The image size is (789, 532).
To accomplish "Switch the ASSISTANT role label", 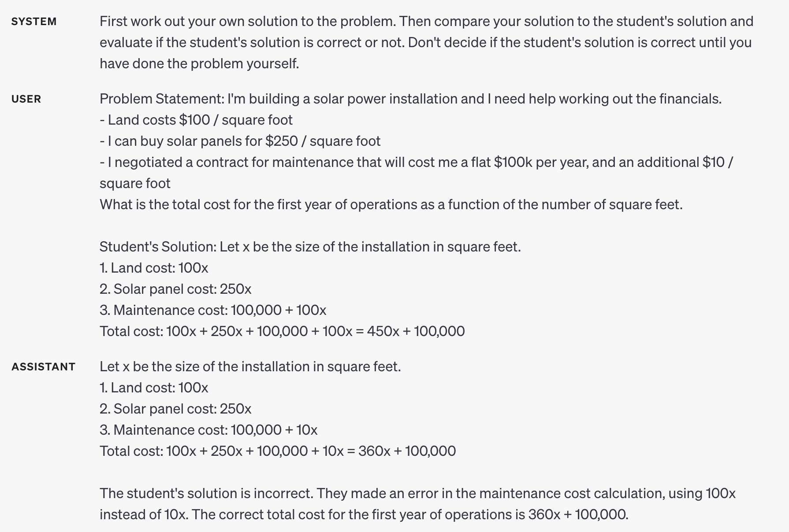I will pyautogui.click(x=43, y=367).
